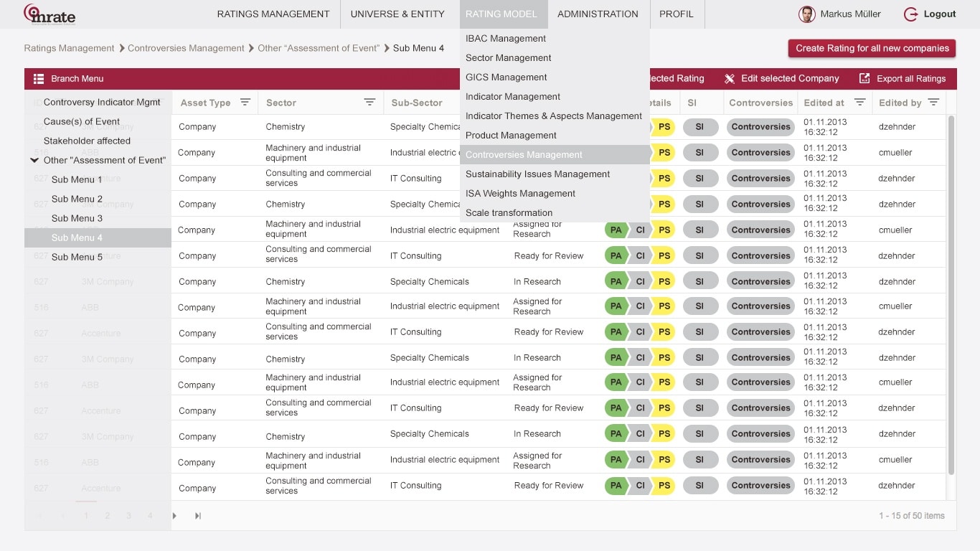Image resolution: width=980 pixels, height=551 pixels.
Task: Click the Branch Menu grid icon
Action: pyautogui.click(x=39, y=79)
